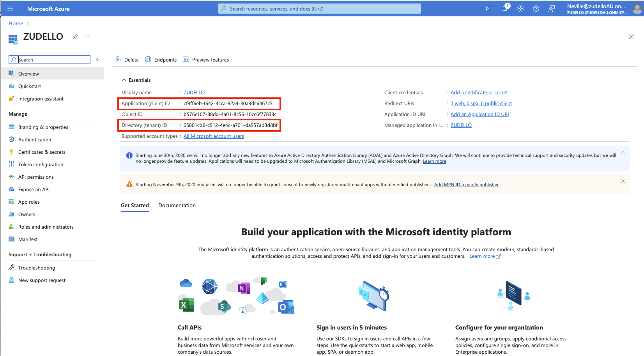Image resolution: width=644 pixels, height=356 pixels.
Task: Open the Azure portal hamburger menu
Action: pos(10,9)
